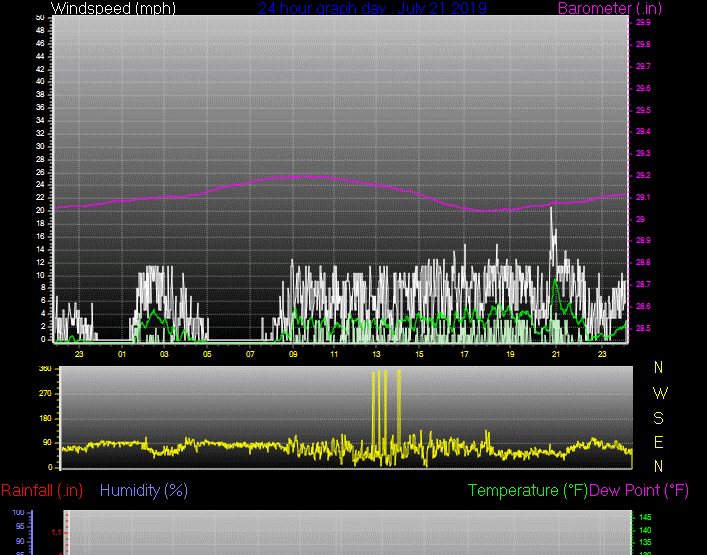Click hour 09 on the time axis

point(292,354)
